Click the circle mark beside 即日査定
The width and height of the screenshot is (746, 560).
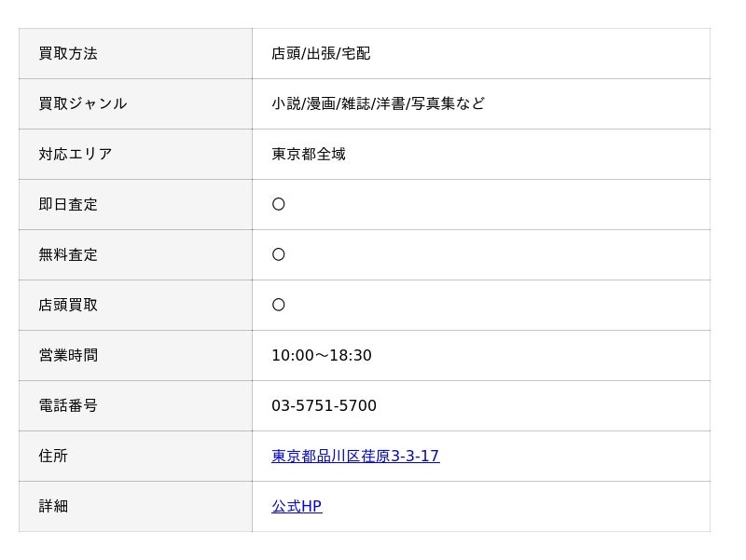[x=279, y=204]
